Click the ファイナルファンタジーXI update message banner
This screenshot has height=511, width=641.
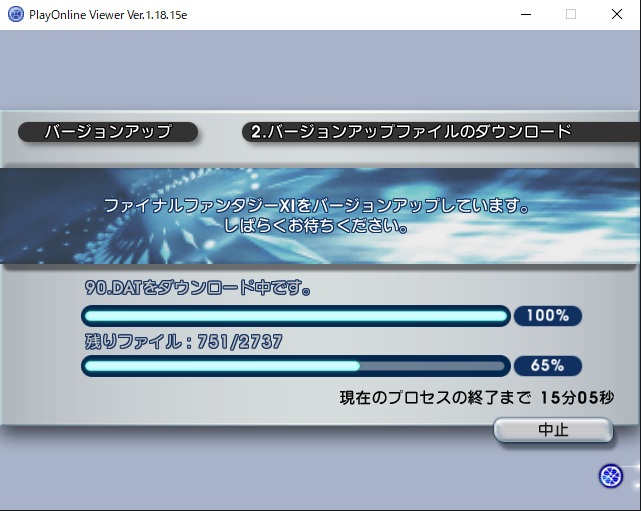[316, 205]
